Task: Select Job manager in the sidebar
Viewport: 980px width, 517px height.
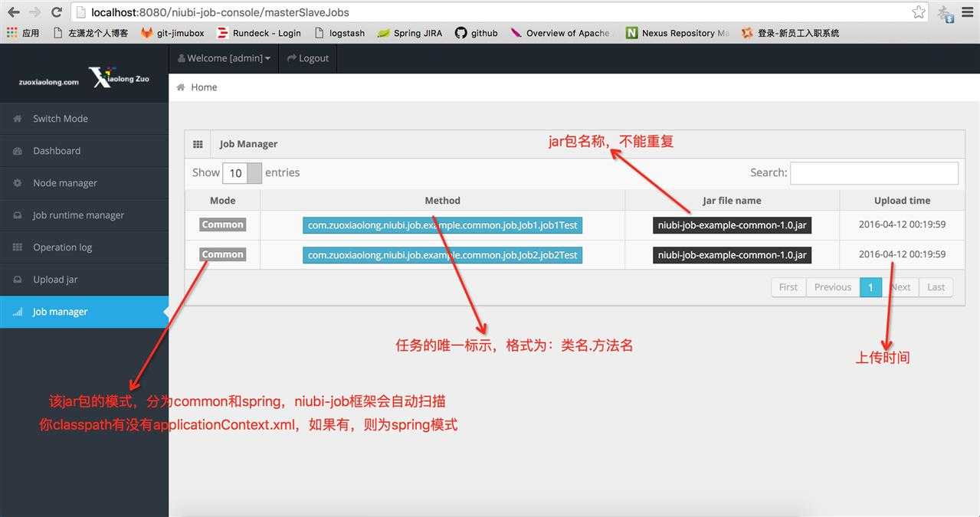Action: pos(84,312)
